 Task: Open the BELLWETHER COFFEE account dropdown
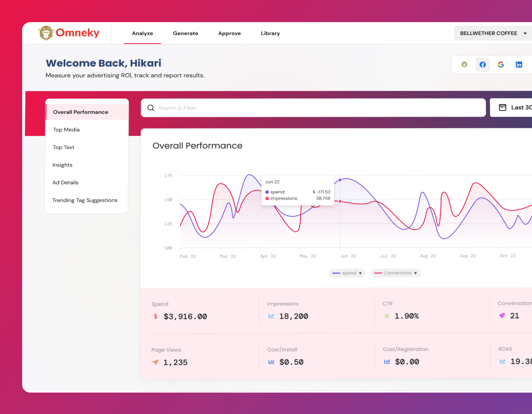tap(493, 33)
